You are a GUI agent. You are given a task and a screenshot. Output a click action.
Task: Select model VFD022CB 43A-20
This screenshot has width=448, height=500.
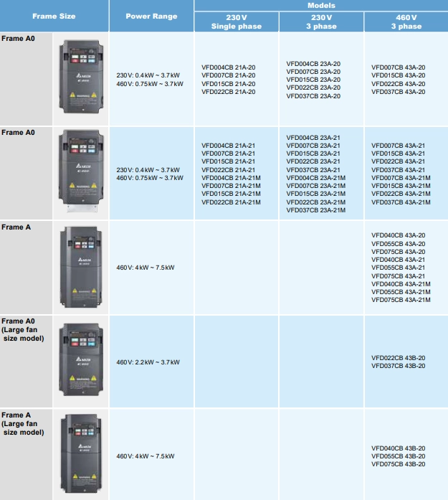(398, 84)
